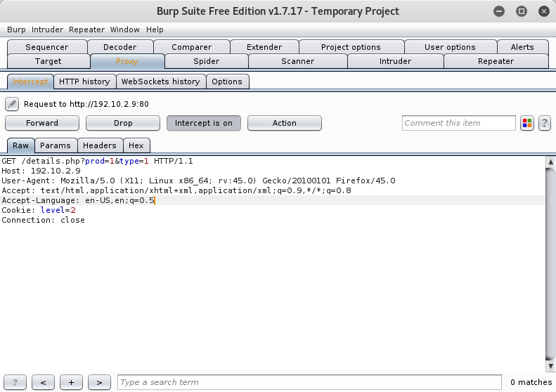Drop the intercepted request
The width and height of the screenshot is (556, 392).
tap(123, 123)
